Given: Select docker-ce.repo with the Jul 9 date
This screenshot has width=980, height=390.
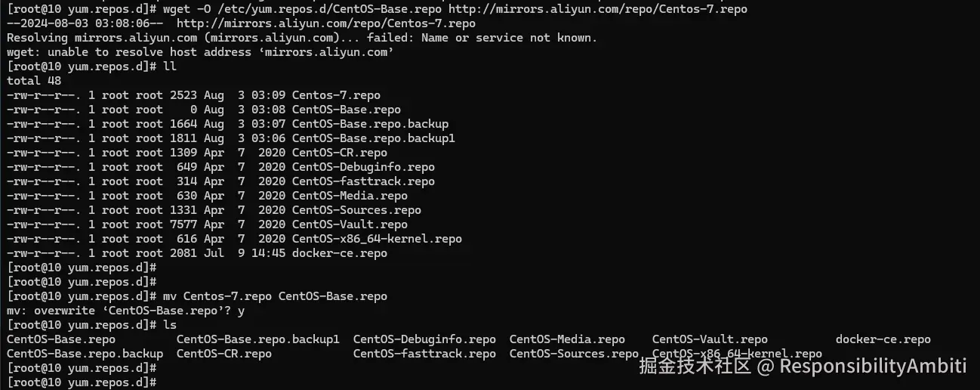Looking at the screenshot, I should [339, 253].
